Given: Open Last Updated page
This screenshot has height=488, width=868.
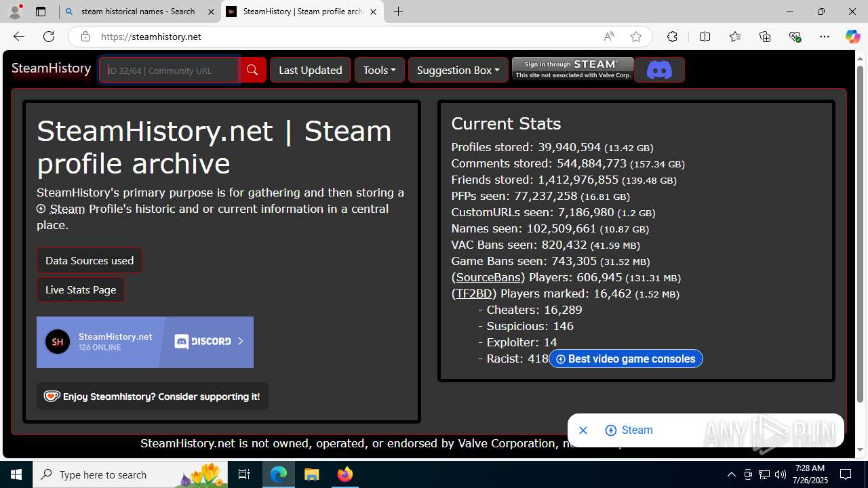Looking at the screenshot, I should pyautogui.click(x=311, y=70).
